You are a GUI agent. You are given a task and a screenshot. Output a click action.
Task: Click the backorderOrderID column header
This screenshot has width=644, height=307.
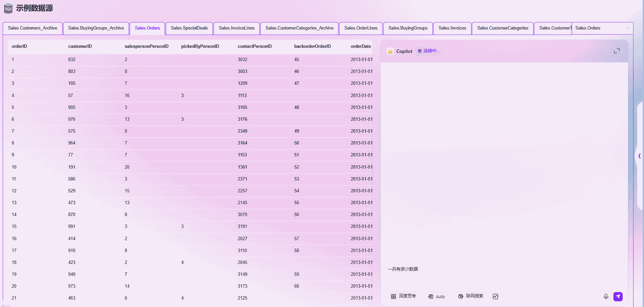click(x=312, y=46)
